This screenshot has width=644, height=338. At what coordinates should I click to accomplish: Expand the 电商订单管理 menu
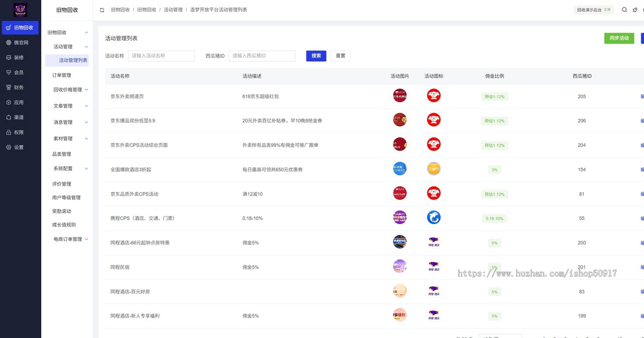click(x=86, y=239)
